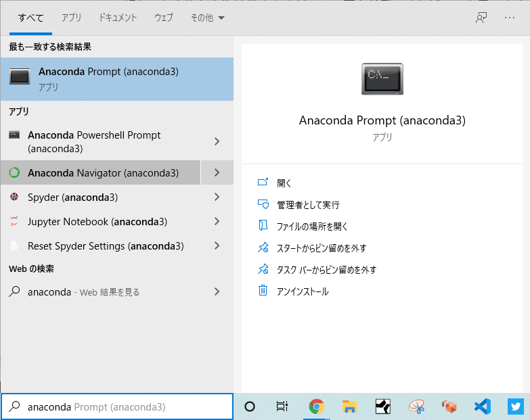Click the black-and-white app icon on taskbar

pyautogui.click(x=383, y=406)
